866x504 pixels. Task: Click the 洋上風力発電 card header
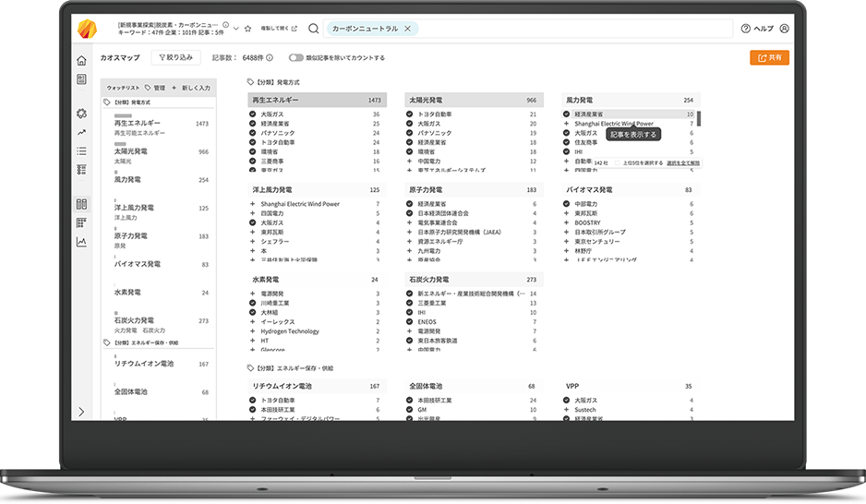point(317,189)
